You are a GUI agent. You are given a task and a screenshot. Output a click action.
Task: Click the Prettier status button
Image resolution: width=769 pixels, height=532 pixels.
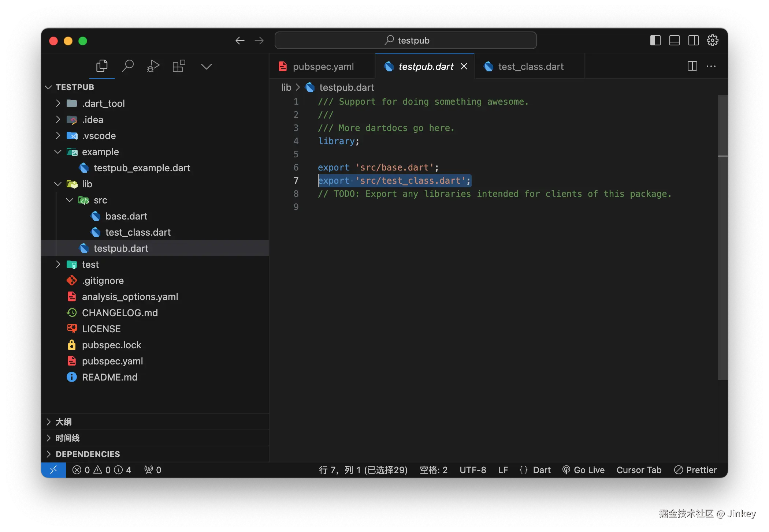[695, 470]
